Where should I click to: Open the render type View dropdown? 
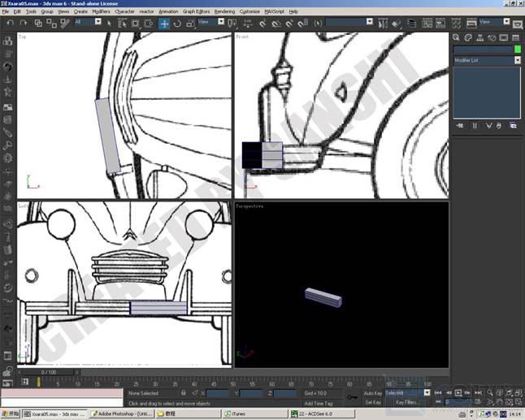(506, 22)
